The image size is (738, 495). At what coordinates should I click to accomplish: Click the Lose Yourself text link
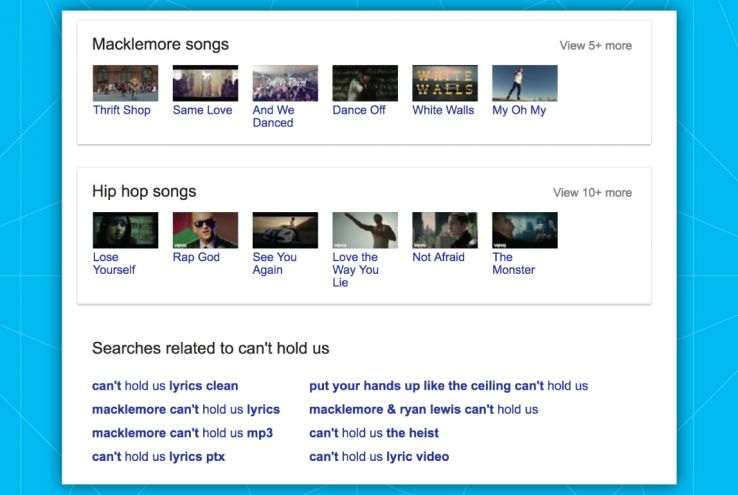point(114,263)
